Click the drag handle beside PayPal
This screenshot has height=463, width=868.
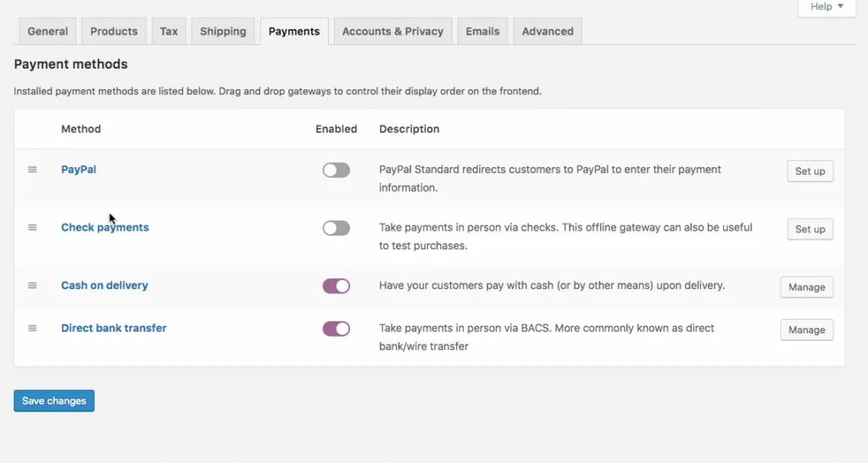coord(32,170)
